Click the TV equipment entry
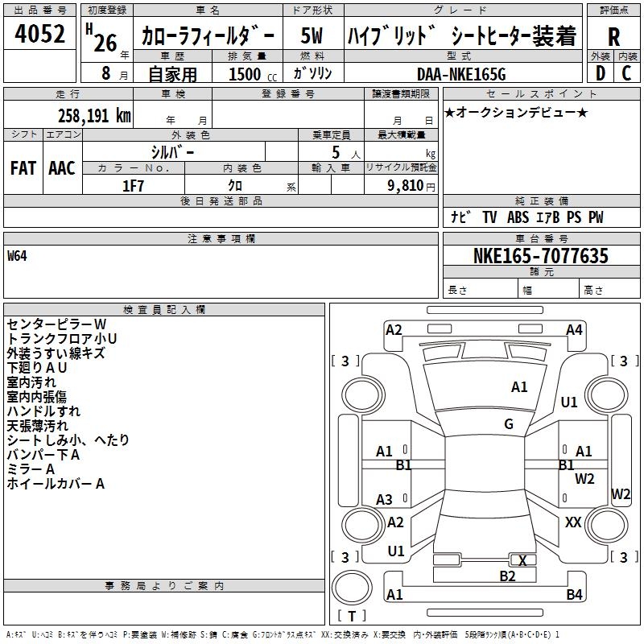Image resolution: width=644 pixels, height=644 pixels. tap(489, 217)
